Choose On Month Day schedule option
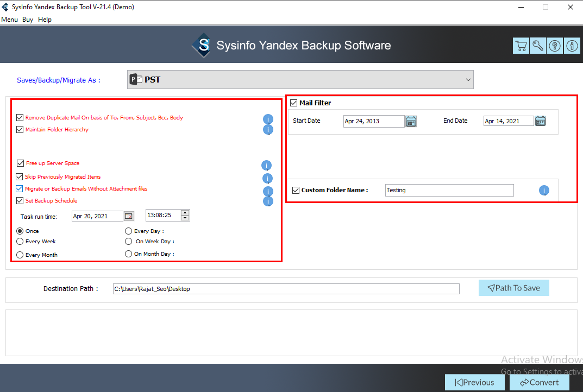Image resolution: width=583 pixels, height=392 pixels. [x=129, y=254]
